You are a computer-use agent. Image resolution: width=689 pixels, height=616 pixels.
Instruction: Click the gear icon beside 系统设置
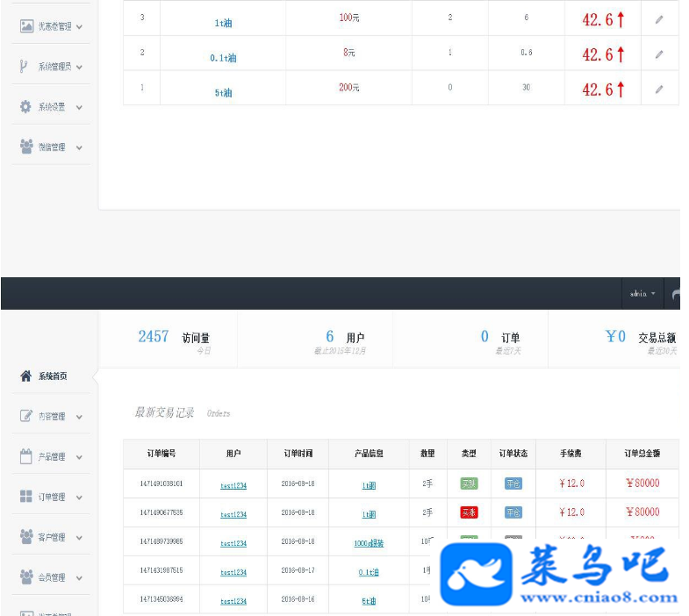(26, 107)
